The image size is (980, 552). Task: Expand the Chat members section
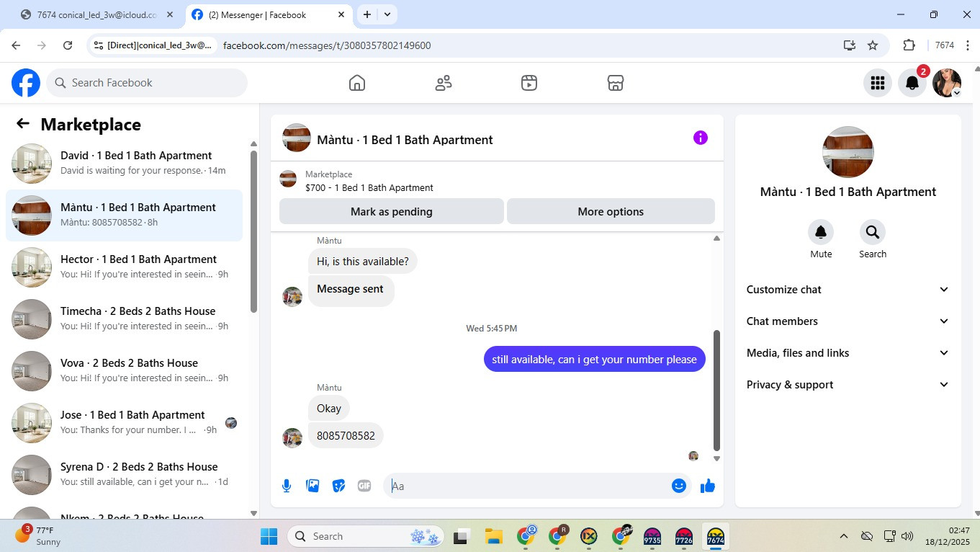coord(848,321)
